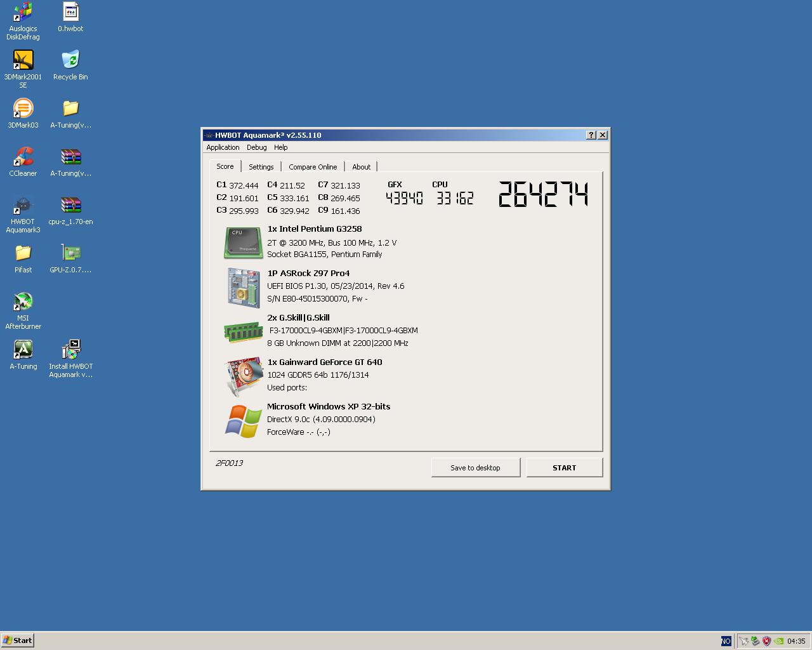Open cpu-z_1.70-en archive

tap(70, 210)
